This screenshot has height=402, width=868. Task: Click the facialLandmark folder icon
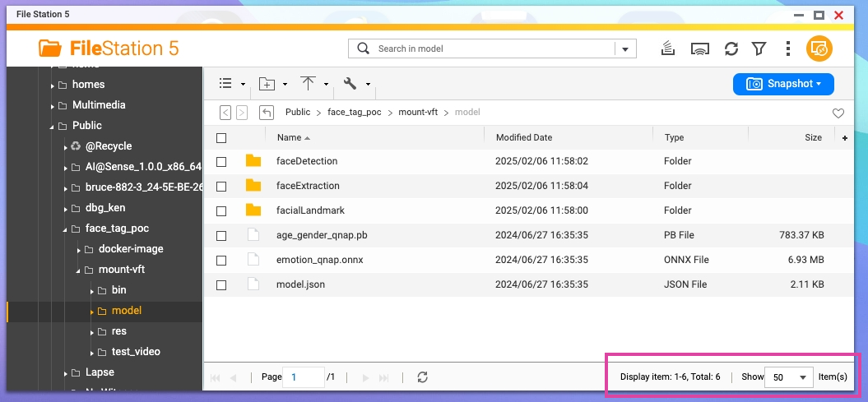[x=253, y=210]
